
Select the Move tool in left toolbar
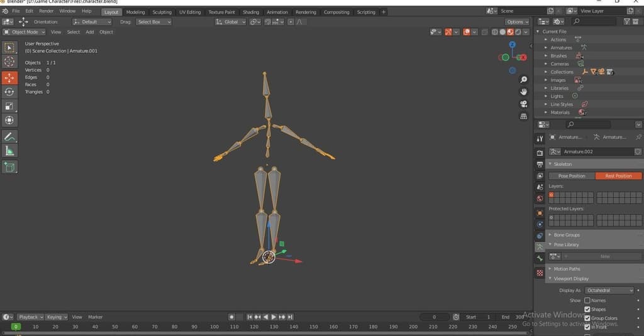[x=9, y=78]
